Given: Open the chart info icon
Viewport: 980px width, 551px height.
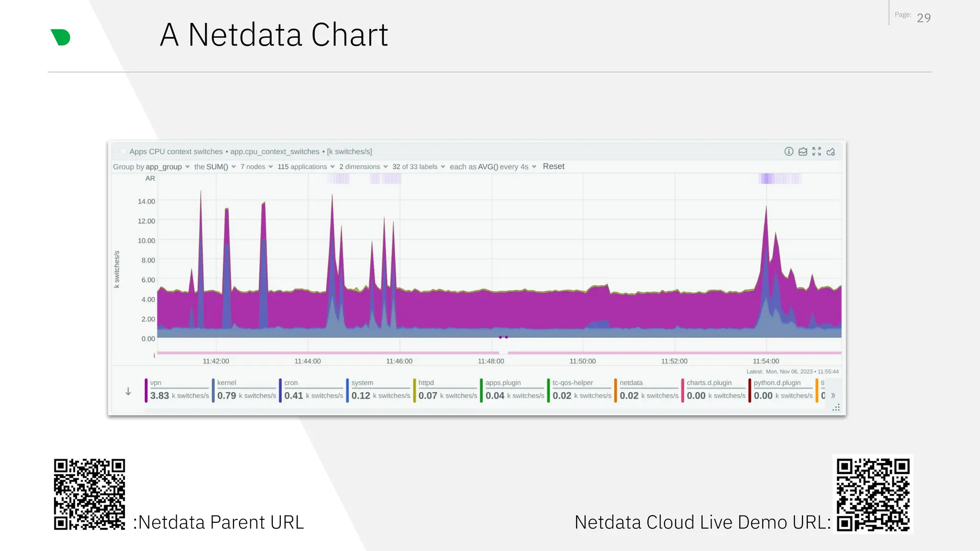Looking at the screenshot, I should (x=789, y=152).
